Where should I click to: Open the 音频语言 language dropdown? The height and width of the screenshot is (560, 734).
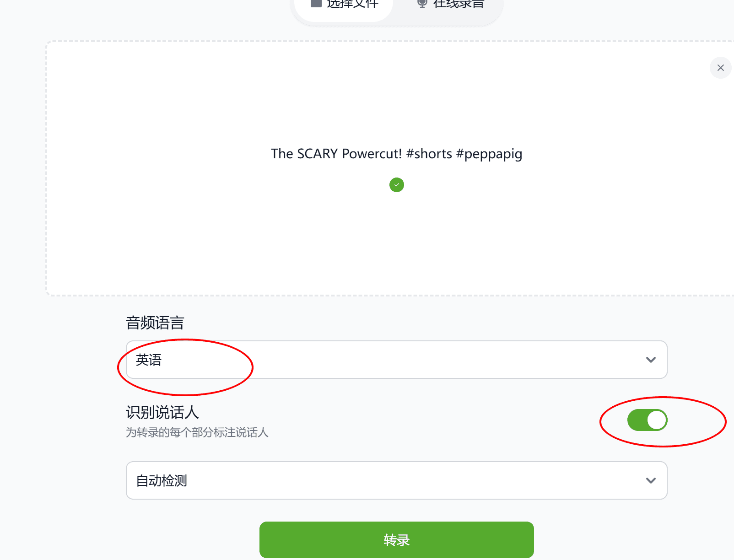[x=396, y=360]
